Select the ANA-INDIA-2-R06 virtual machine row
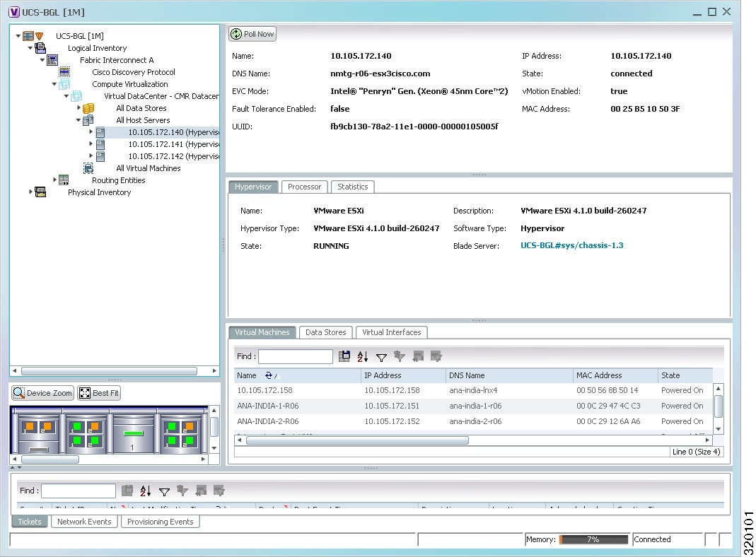Screen dimensions: 756x557 point(473,421)
